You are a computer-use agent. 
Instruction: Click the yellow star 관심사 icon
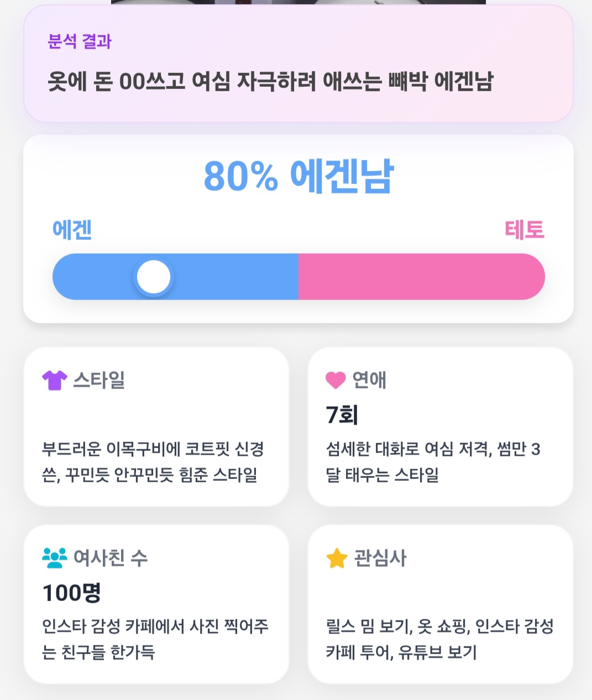tap(337, 558)
